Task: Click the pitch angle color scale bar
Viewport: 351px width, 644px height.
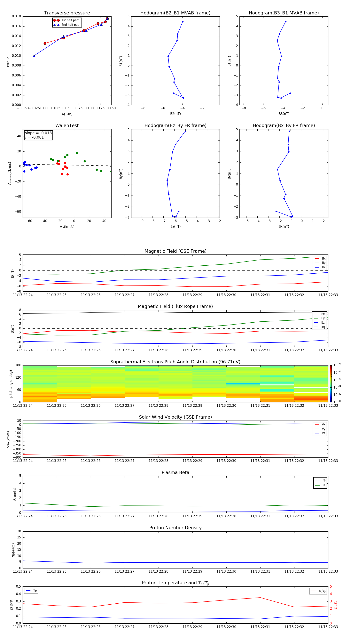Action: [331, 384]
